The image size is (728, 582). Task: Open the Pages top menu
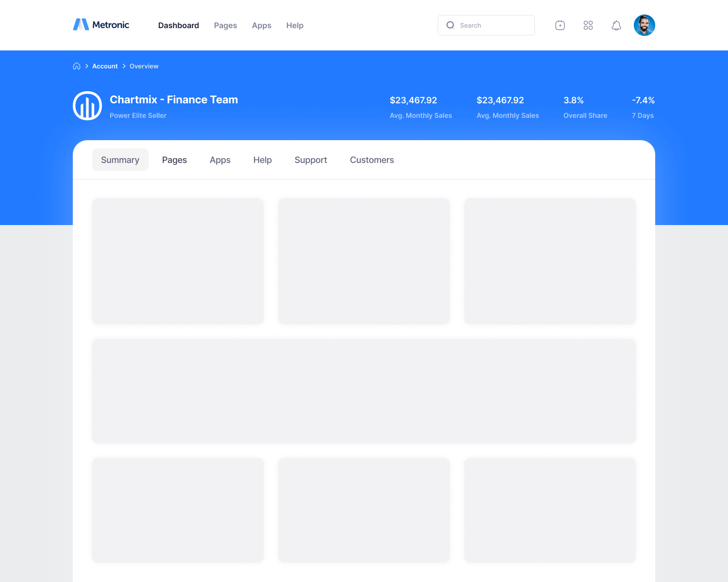225,25
